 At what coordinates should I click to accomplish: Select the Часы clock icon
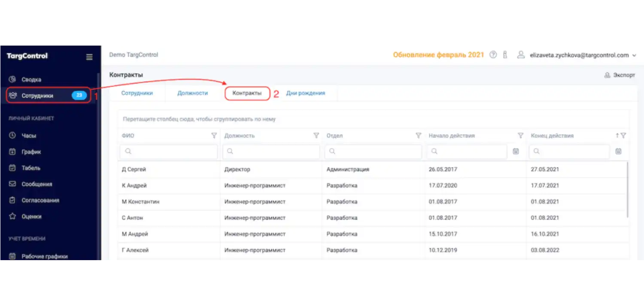(x=12, y=135)
